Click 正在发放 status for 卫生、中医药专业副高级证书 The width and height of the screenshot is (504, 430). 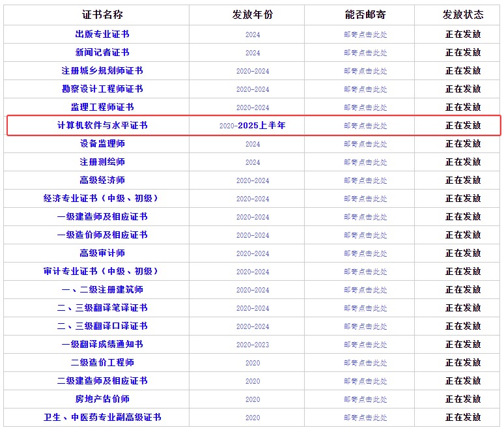click(463, 417)
